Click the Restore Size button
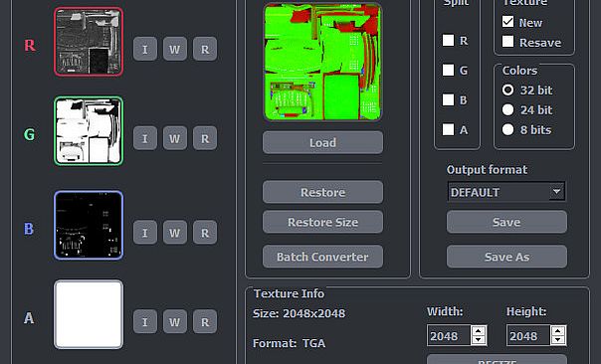This screenshot has width=601, height=364. 322,222
